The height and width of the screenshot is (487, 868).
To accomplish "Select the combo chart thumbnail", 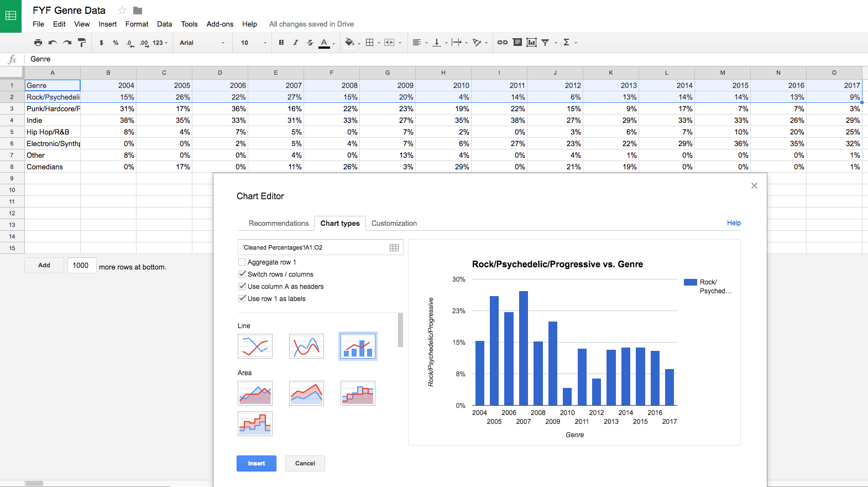I will [x=358, y=346].
